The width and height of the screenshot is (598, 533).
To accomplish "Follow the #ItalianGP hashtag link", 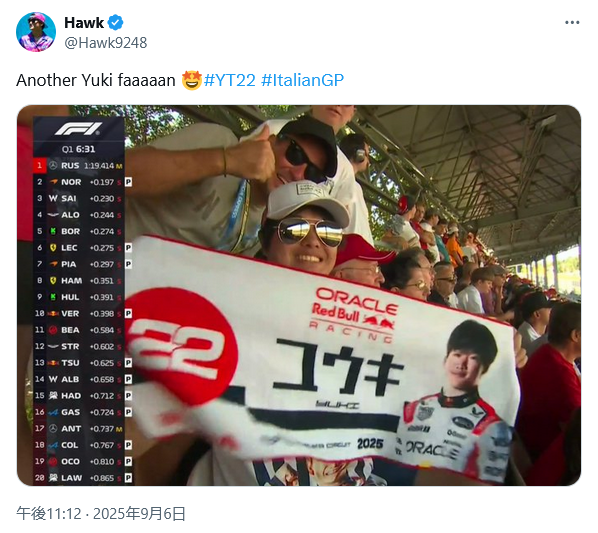I will [303, 80].
